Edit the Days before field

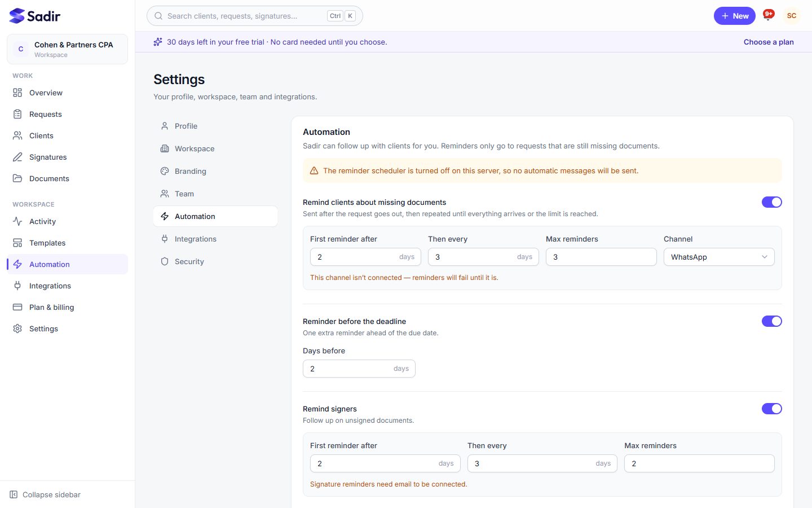pos(359,369)
